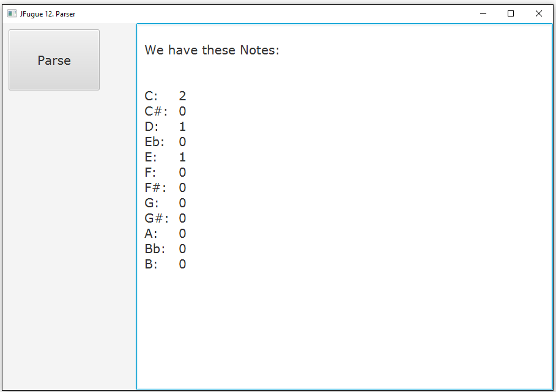Screen dimensions: 556x392
Task: Click the Bb: note count line
Action: [165, 249]
